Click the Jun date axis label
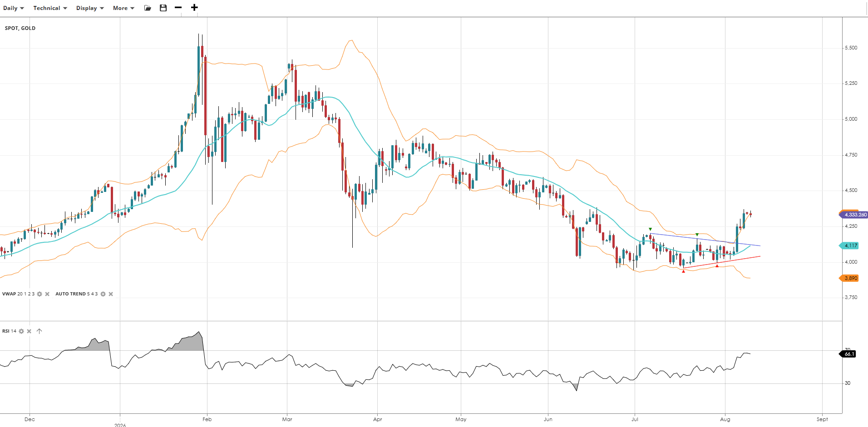Viewport: 868px width, 427px height. 548,419
